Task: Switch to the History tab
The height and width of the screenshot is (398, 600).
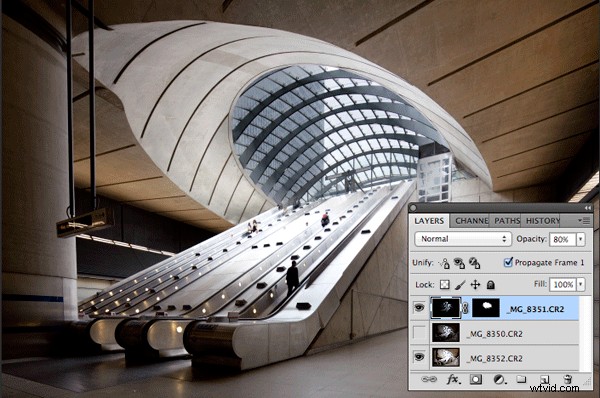Action: 542,221
